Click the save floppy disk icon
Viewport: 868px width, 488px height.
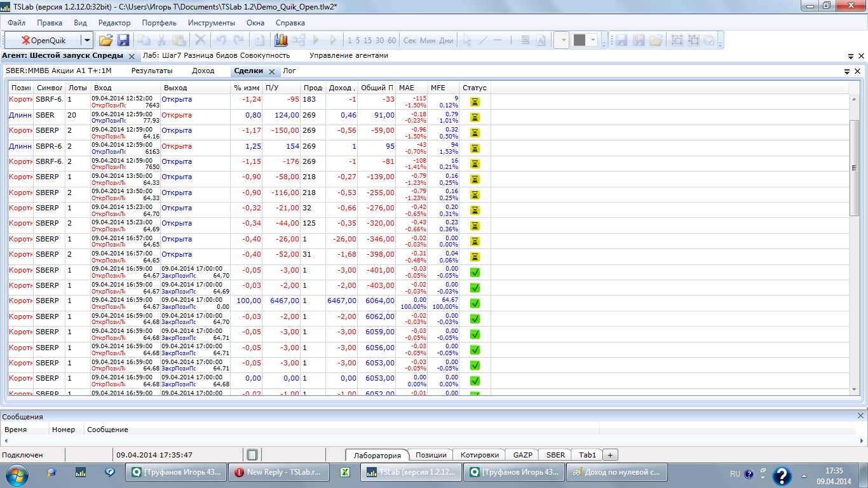click(123, 40)
